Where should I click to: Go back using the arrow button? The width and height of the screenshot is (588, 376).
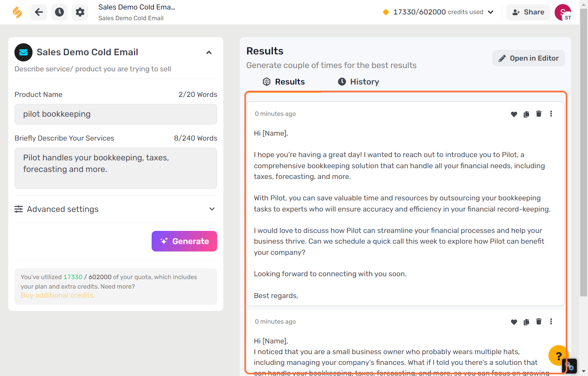[x=39, y=12]
